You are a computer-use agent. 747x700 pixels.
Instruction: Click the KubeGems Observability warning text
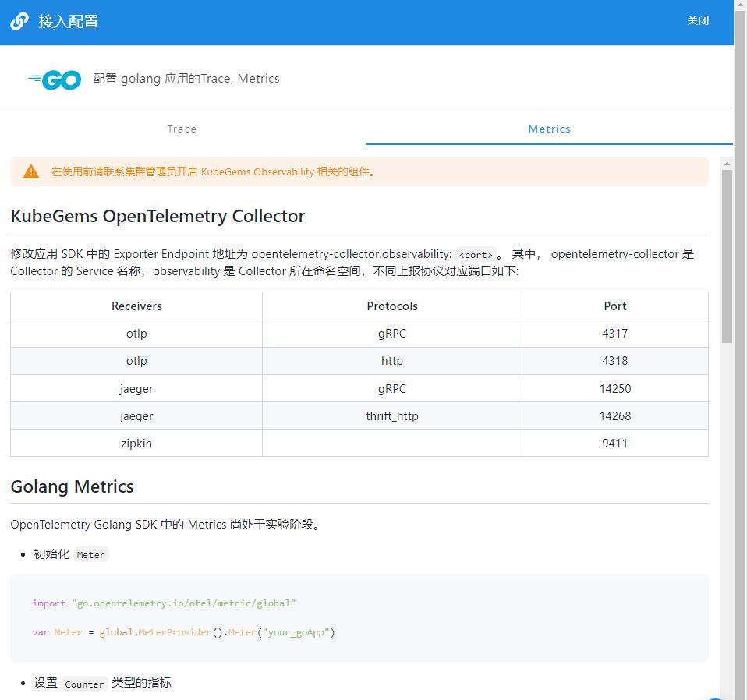point(214,172)
